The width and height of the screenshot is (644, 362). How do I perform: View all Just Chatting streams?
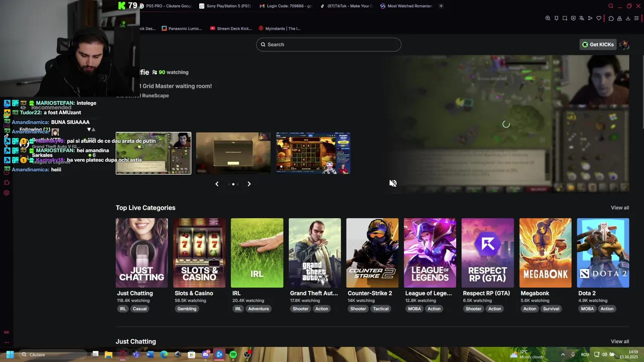tap(620, 341)
